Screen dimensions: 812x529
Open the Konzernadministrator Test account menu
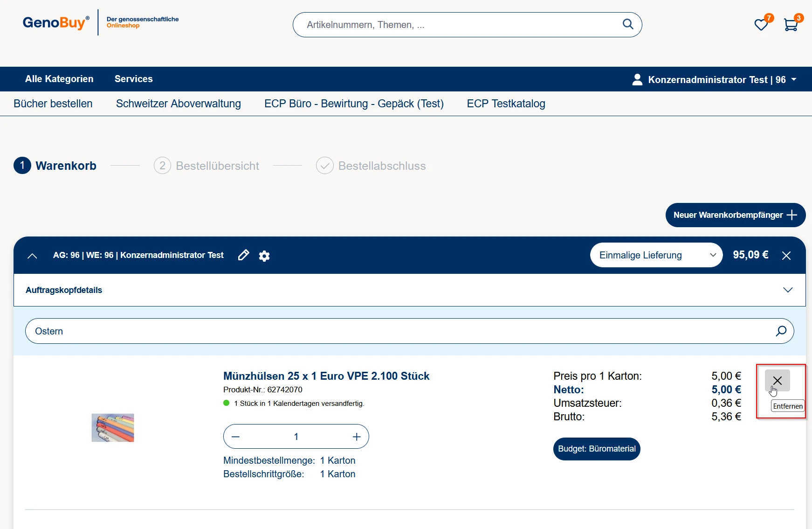[x=714, y=80]
